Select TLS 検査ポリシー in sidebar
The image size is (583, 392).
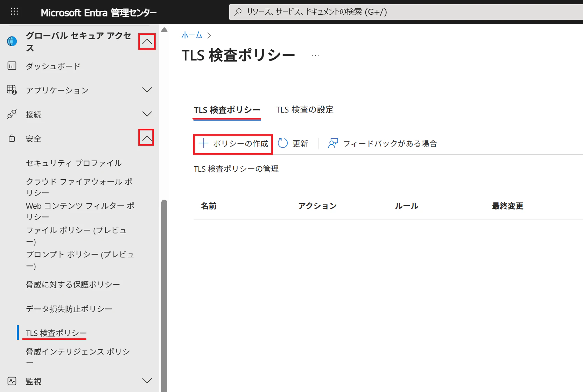[56, 333]
